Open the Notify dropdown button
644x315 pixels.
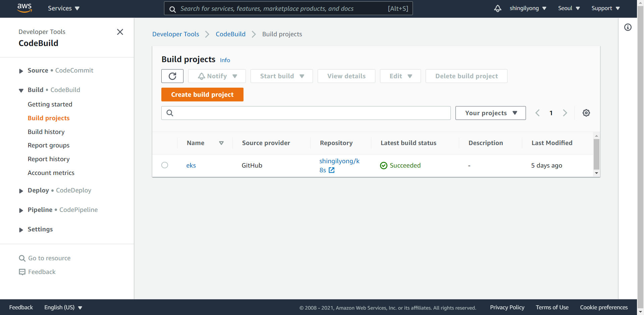(217, 76)
